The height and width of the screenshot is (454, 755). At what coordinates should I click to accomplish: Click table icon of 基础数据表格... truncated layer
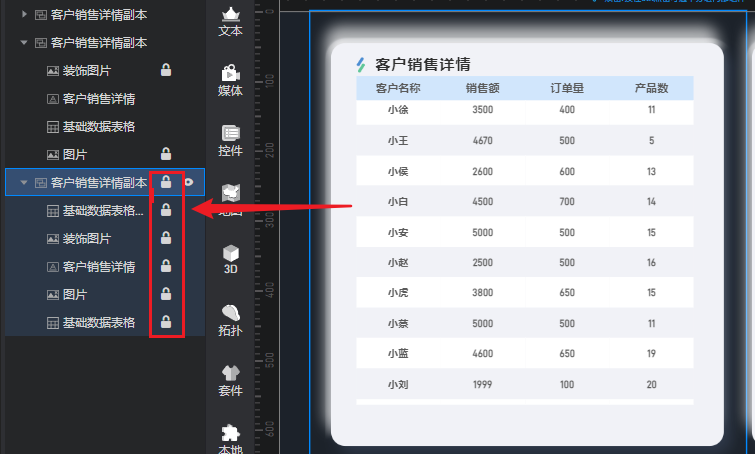pyautogui.click(x=52, y=211)
